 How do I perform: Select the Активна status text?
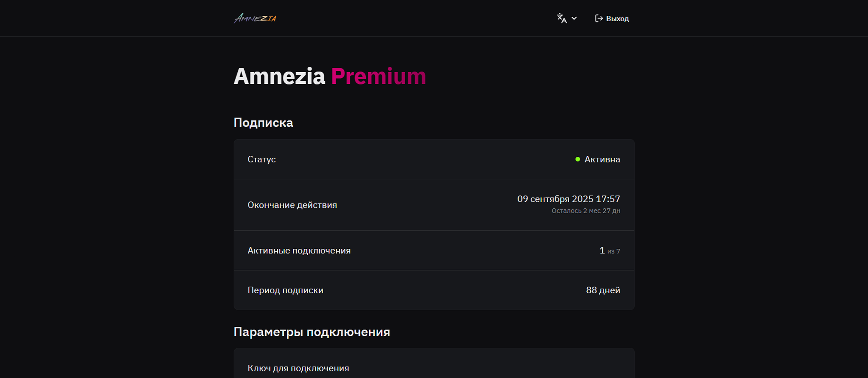(602, 159)
